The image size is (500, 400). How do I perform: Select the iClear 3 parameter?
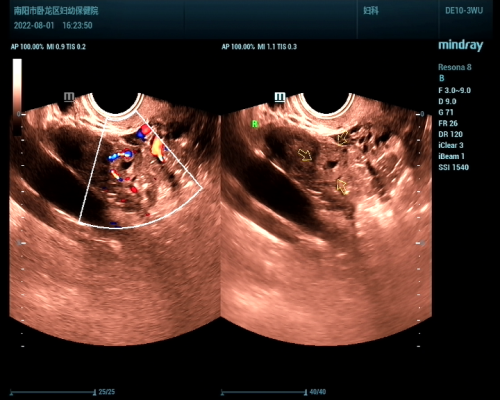(x=451, y=145)
